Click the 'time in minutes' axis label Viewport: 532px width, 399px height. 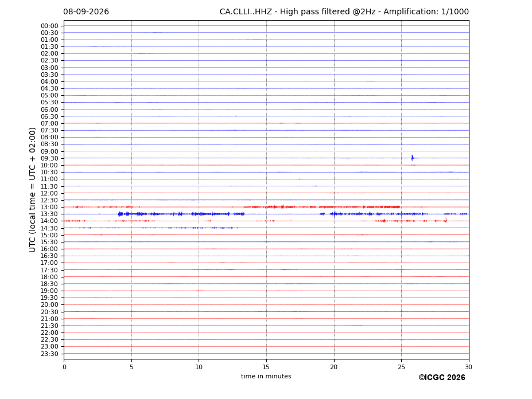click(266, 376)
